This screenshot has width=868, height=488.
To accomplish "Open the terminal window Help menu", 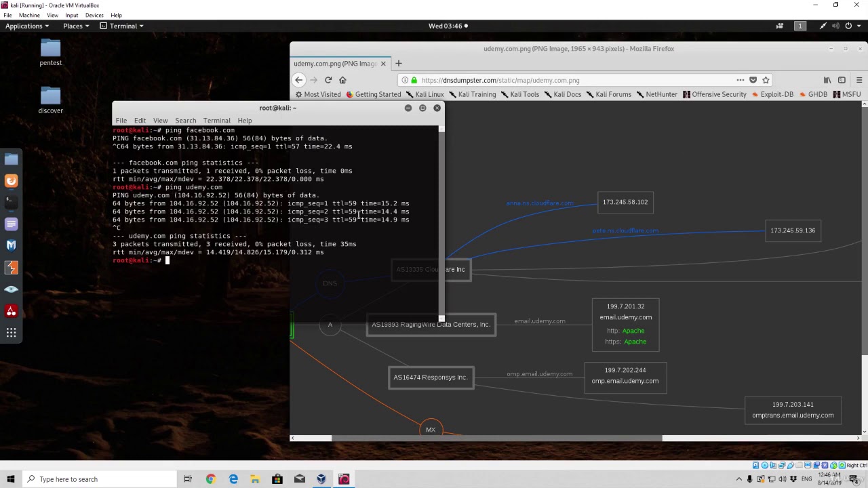I will pyautogui.click(x=244, y=121).
